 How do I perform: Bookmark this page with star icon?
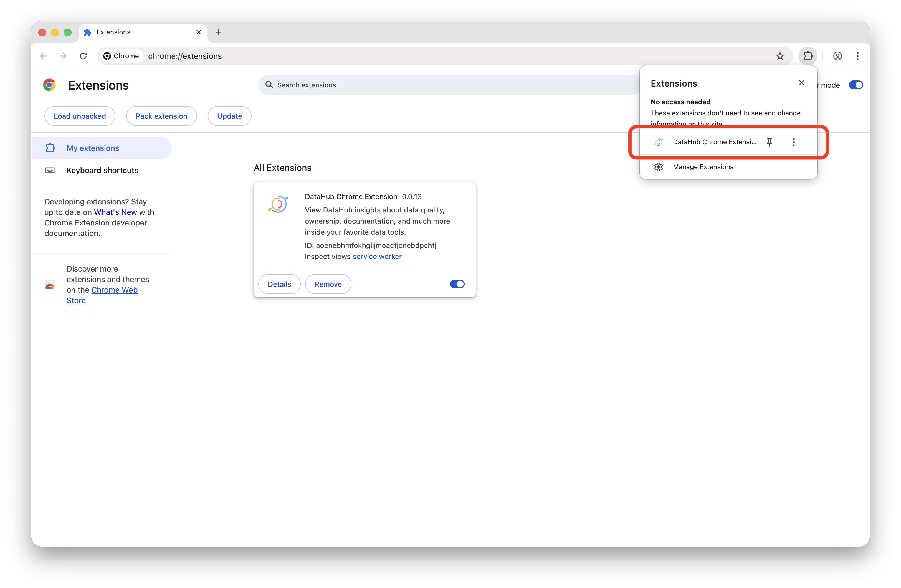point(780,56)
